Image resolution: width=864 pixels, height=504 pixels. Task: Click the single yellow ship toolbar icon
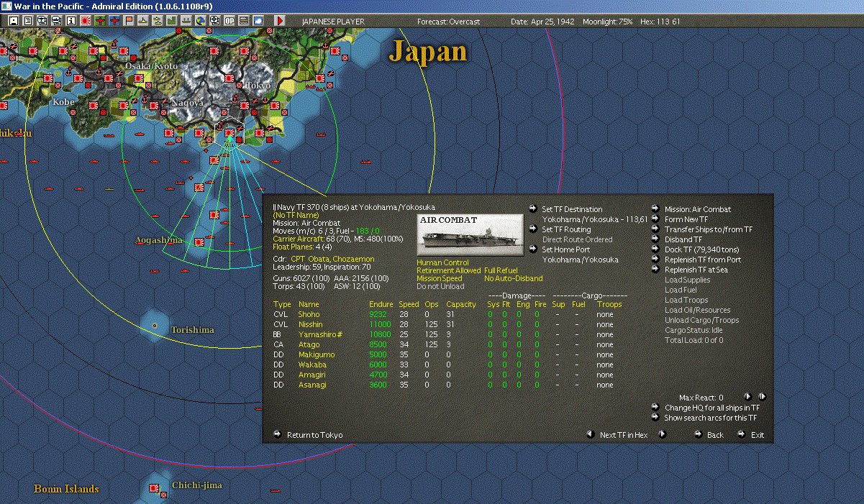click(143, 21)
